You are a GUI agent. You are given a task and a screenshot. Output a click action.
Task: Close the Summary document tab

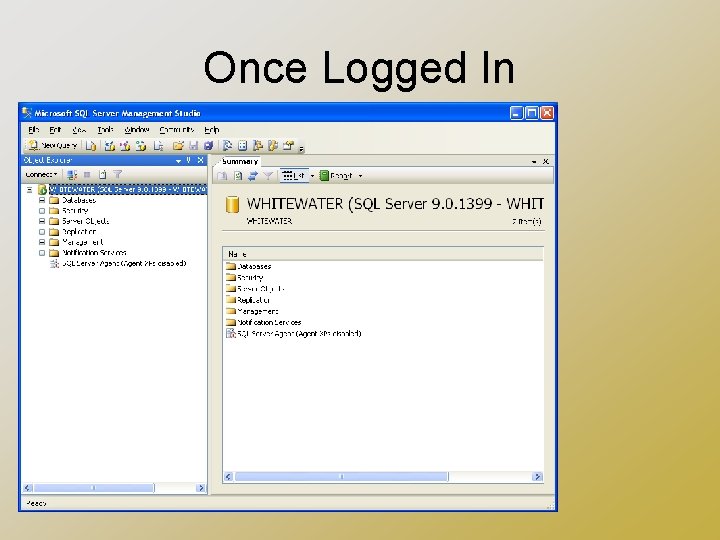pyautogui.click(x=546, y=161)
